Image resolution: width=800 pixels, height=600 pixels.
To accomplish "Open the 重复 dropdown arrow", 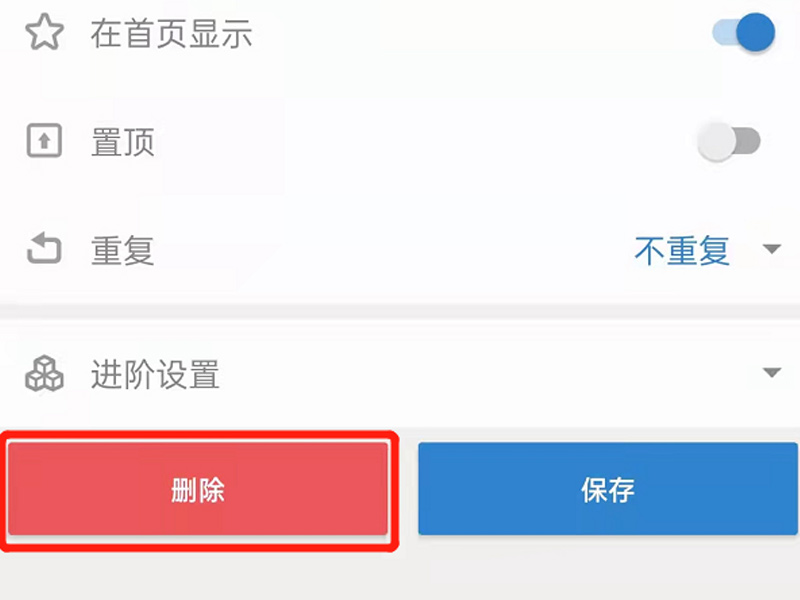I will [x=771, y=250].
